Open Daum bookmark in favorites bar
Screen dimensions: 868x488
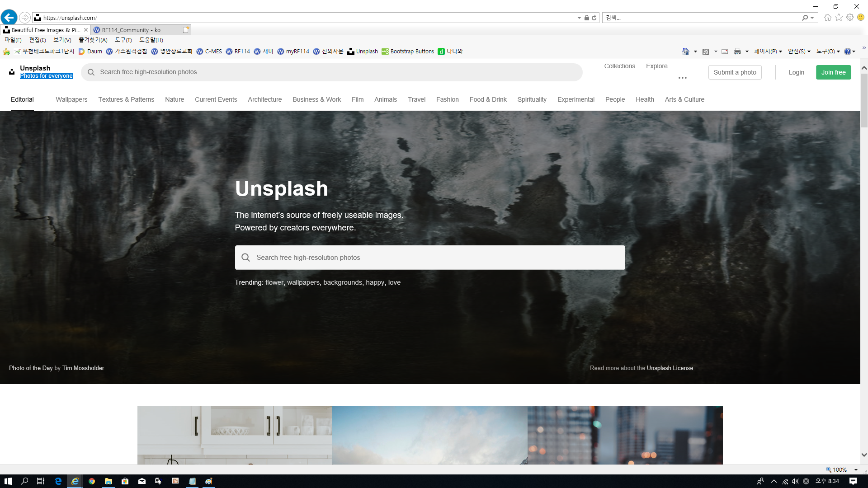[x=90, y=52]
